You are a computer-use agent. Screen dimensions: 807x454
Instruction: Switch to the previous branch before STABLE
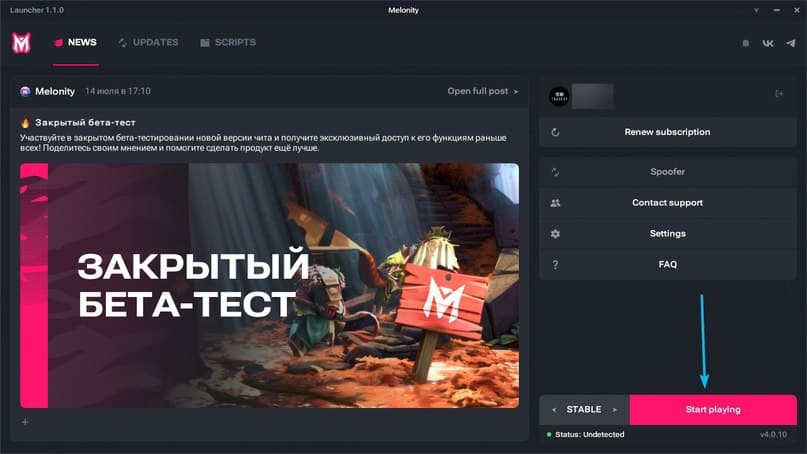[x=552, y=410]
